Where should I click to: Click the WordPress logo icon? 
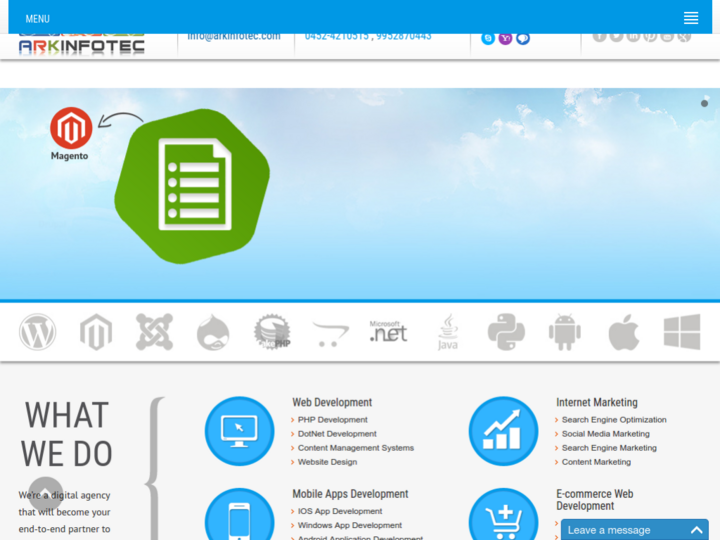[38, 332]
